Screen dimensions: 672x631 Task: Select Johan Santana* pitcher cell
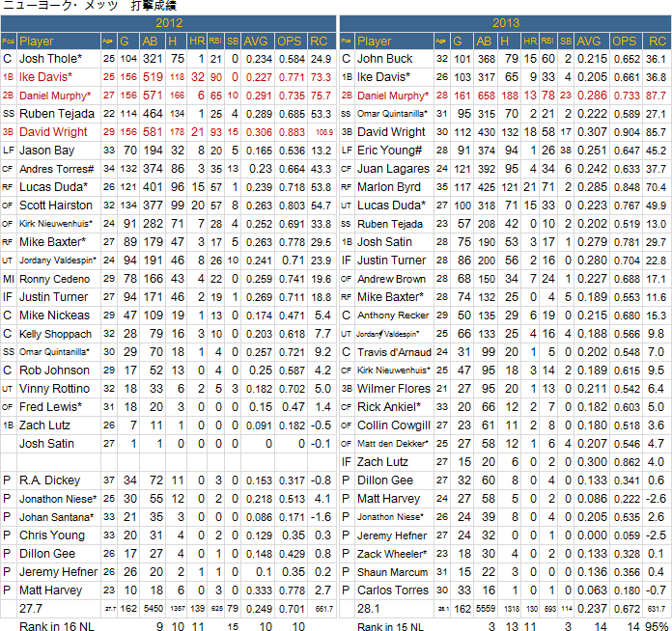tap(57, 517)
